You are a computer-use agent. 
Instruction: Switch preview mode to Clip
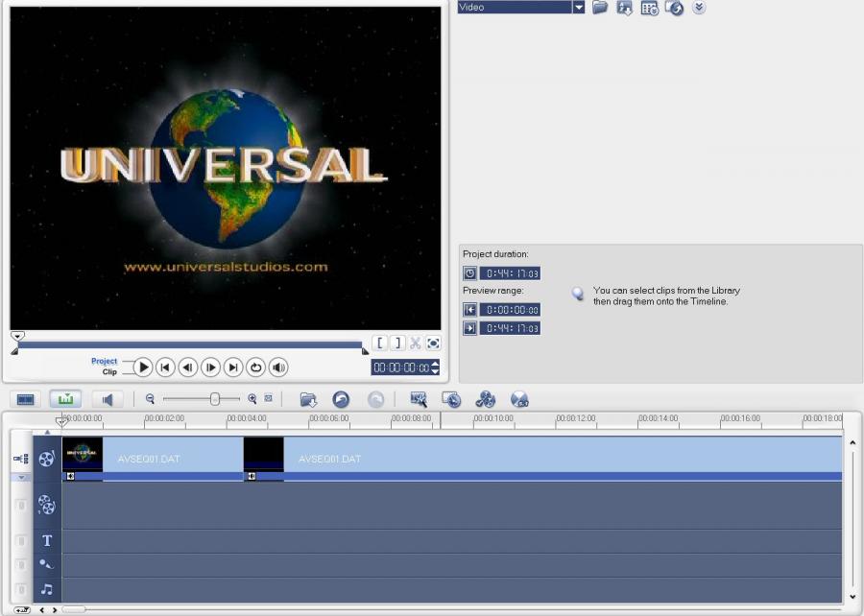[109, 372]
